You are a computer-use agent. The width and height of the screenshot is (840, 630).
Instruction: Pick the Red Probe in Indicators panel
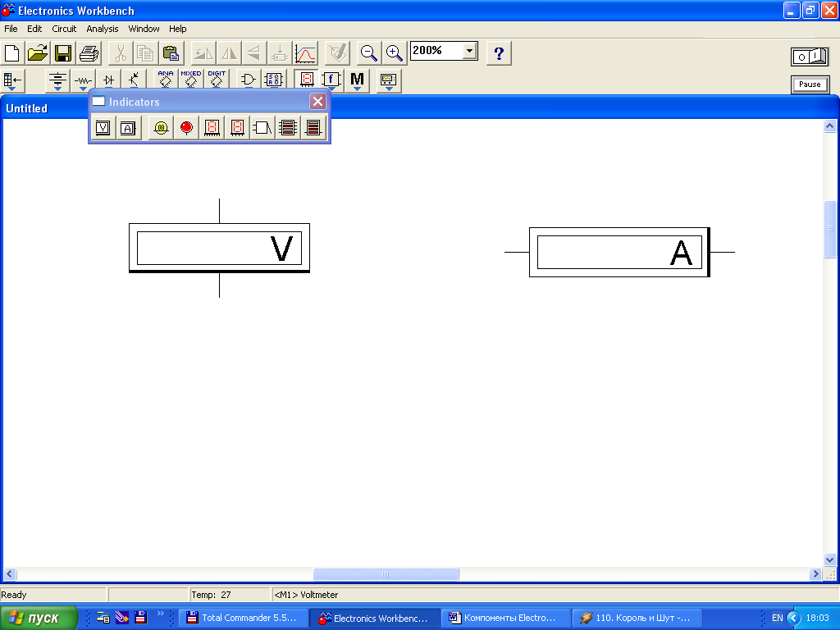186,128
